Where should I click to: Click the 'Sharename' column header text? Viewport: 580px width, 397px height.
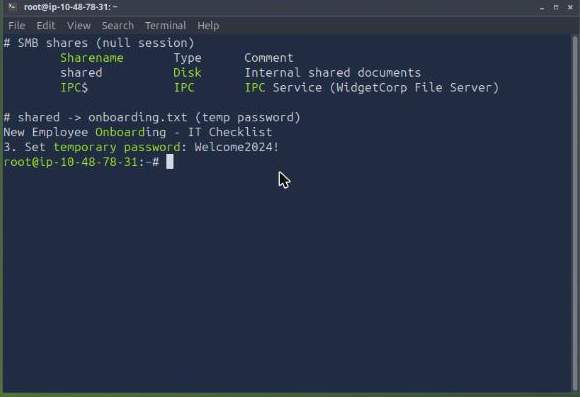[x=92, y=58]
